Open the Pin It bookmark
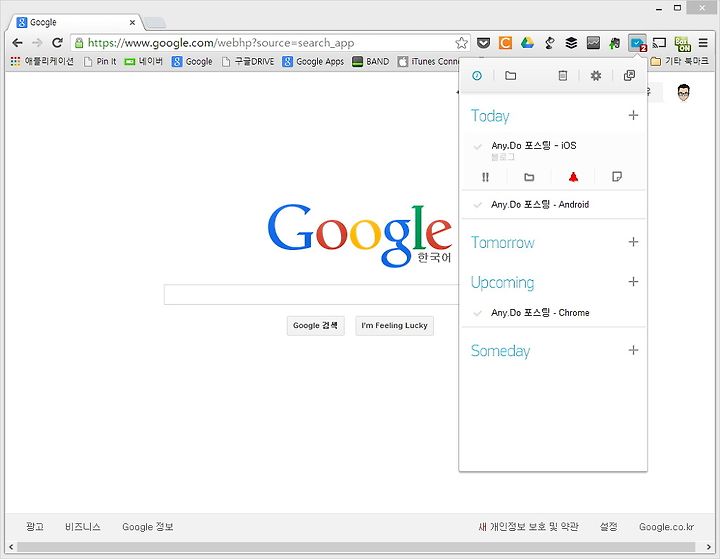 point(100,61)
